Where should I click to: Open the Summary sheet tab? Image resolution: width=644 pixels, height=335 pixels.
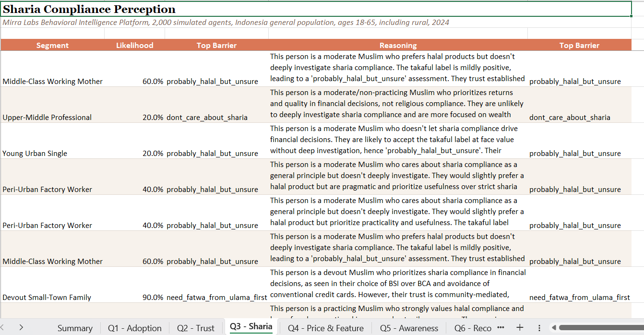[75, 328]
